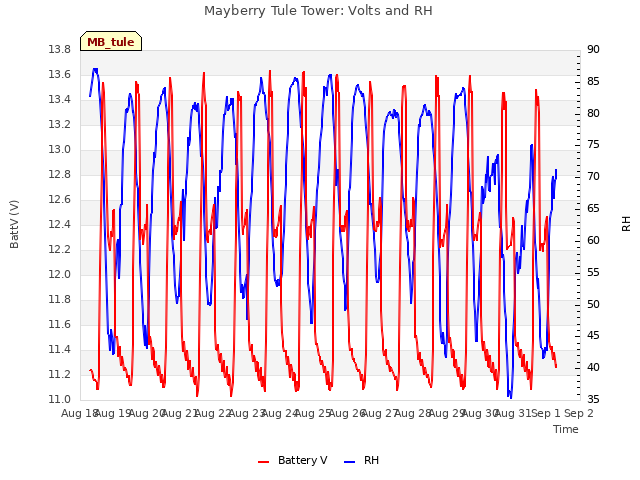The height and width of the screenshot is (480, 640).
Task: Click the red Battery V legend swatch
Action: tap(264, 462)
